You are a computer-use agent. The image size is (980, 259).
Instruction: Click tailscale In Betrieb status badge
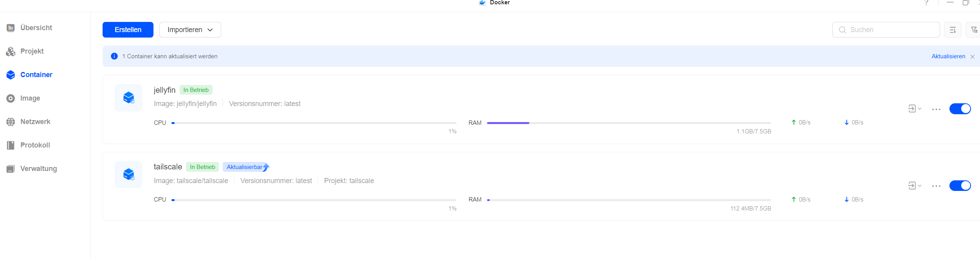click(x=202, y=167)
